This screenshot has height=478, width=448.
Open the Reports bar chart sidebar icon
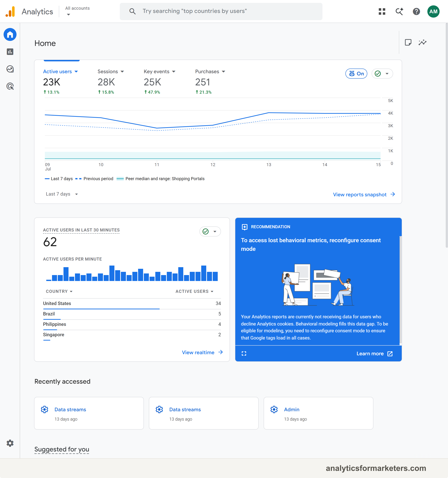pos(10,52)
